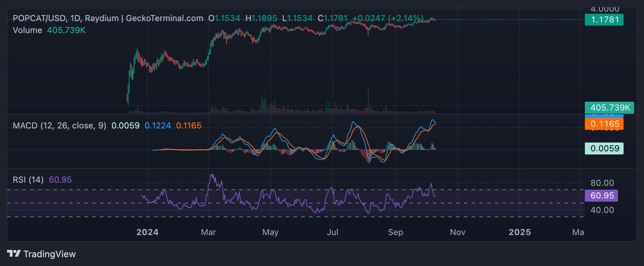This screenshot has width=644, height=266.
Task: Click the 2025 time axis label
Action: click(x=520, y=232)
